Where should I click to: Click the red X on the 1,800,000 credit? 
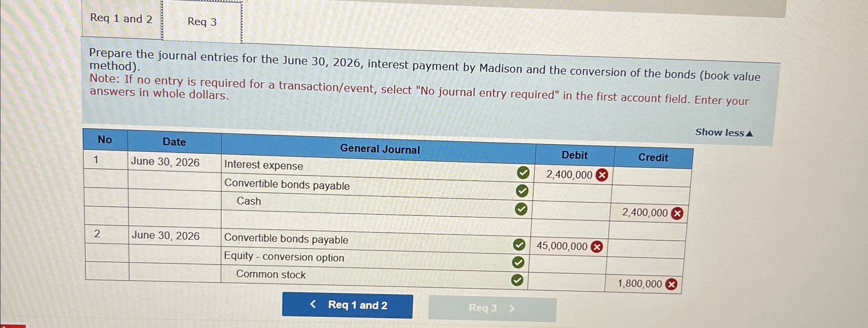pyautogui.click(x=671, y=284)
